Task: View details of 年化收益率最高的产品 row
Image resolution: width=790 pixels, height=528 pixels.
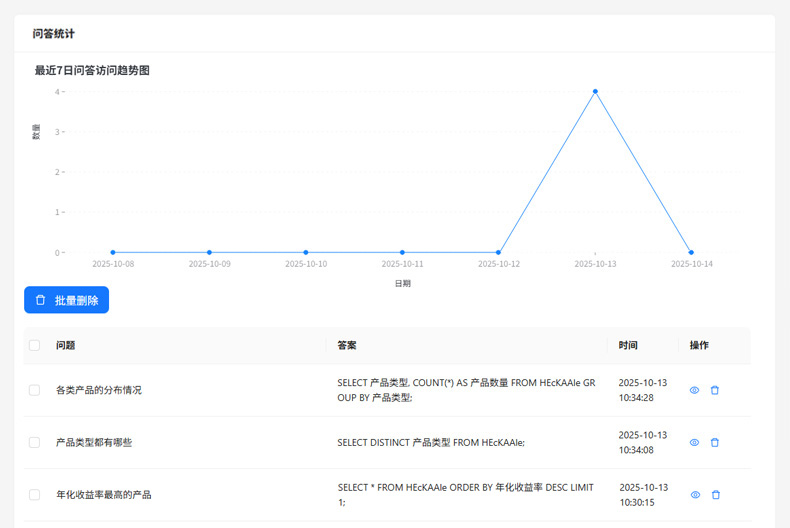Action: [x=695, y=494]
